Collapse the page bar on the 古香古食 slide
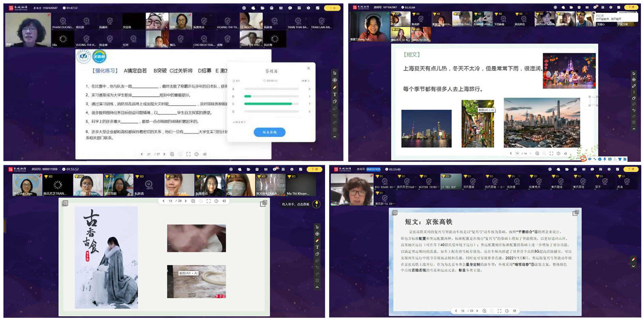Screen dimensions: 644x326 [224, 201]
